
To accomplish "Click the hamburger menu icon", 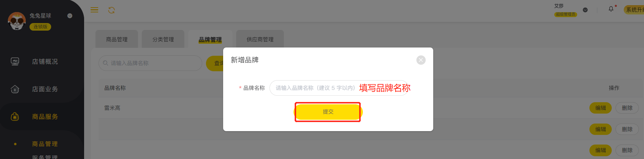I will [94, 10].
